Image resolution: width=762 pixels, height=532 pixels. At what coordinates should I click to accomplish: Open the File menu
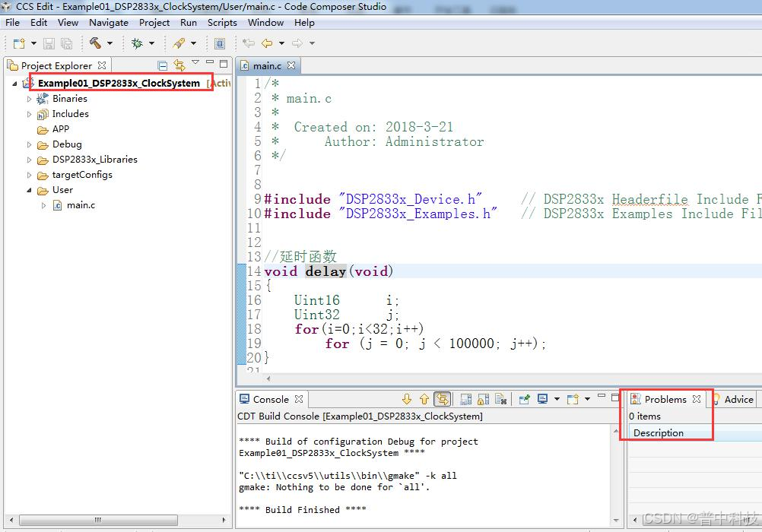click(13, 22)
